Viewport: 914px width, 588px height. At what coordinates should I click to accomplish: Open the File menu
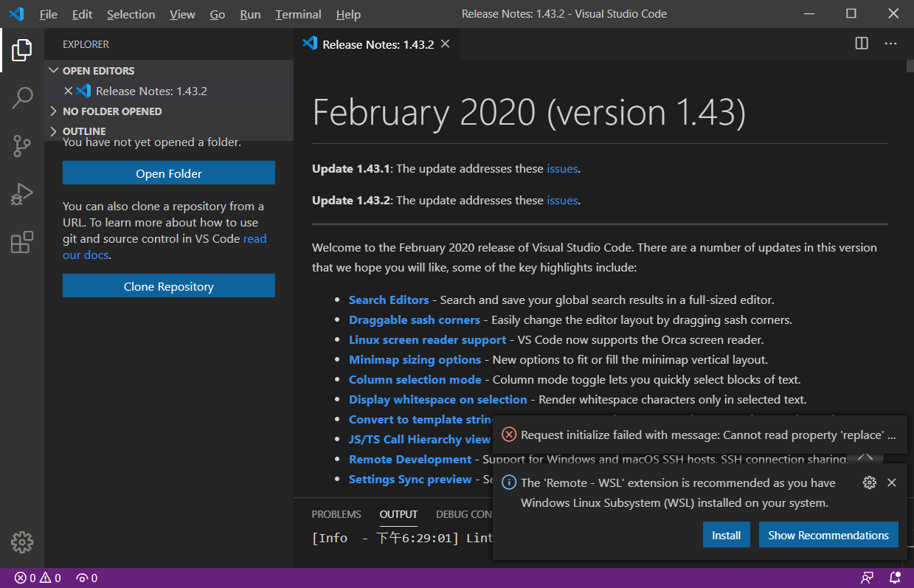click(x=48, y=14)
